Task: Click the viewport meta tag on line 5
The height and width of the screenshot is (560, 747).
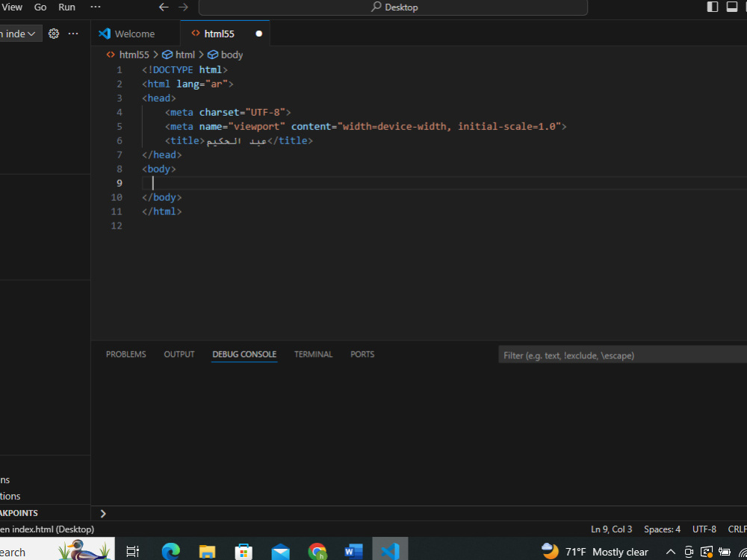Action: click(x=366, y=127)
